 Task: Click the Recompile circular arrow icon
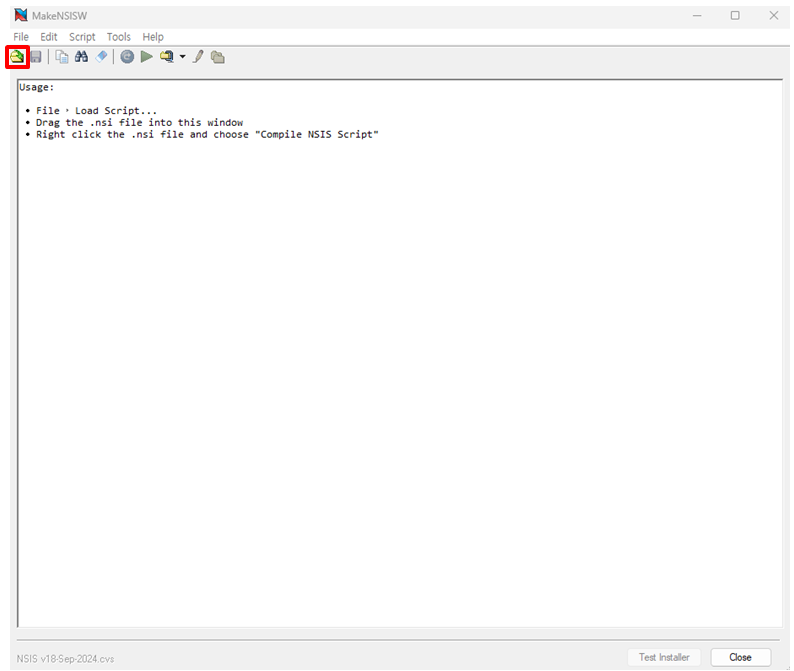pyautogui.click(x=127, y=57)
